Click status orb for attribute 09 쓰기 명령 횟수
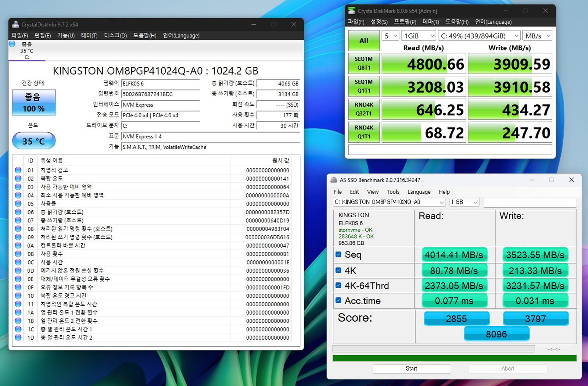This screenshot has width=588, height=386. [18, 237]
